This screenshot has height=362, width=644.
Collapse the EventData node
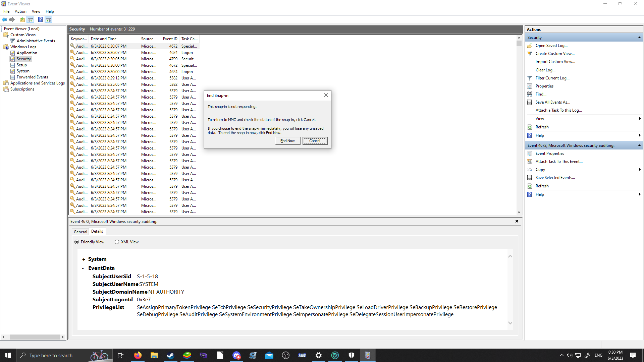point(83,268)
